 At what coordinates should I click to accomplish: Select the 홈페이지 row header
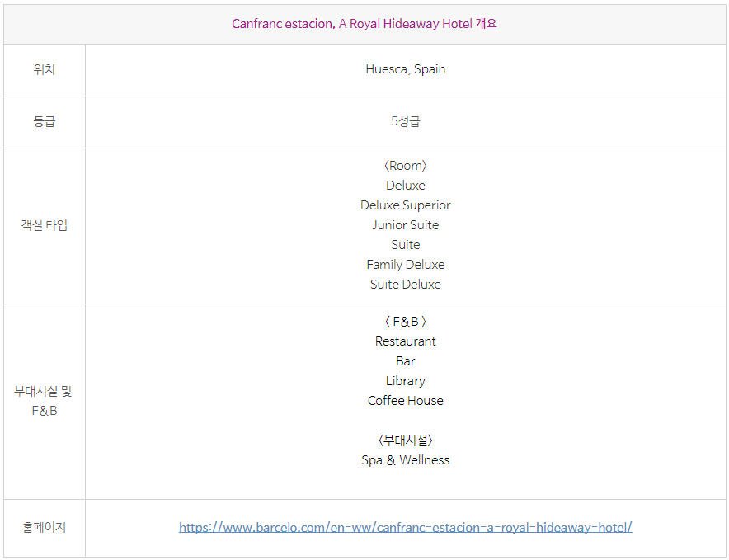[x=45, y=528]
